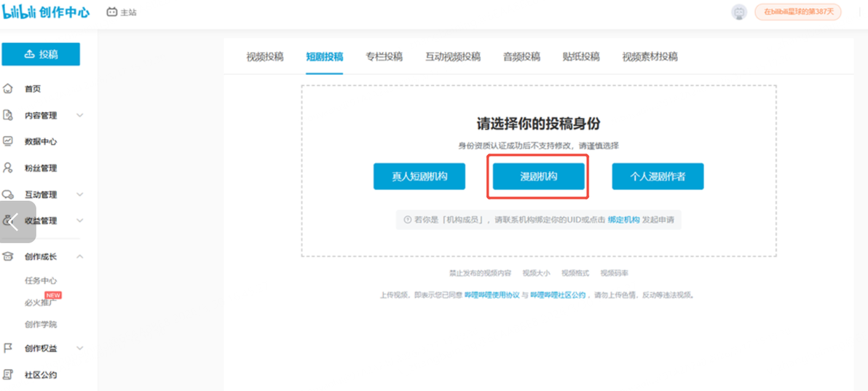Open 哔哩哔哩使用协议 link

[x=492, y=295]
